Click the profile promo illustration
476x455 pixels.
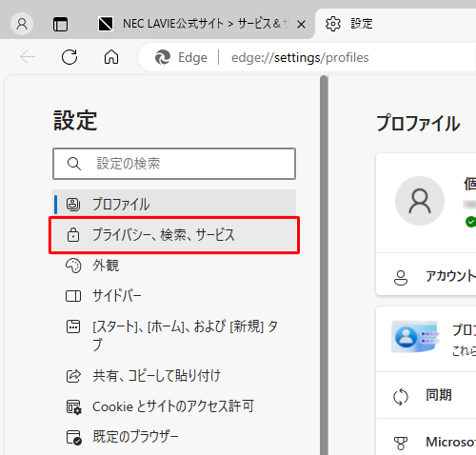coord(415,337)
